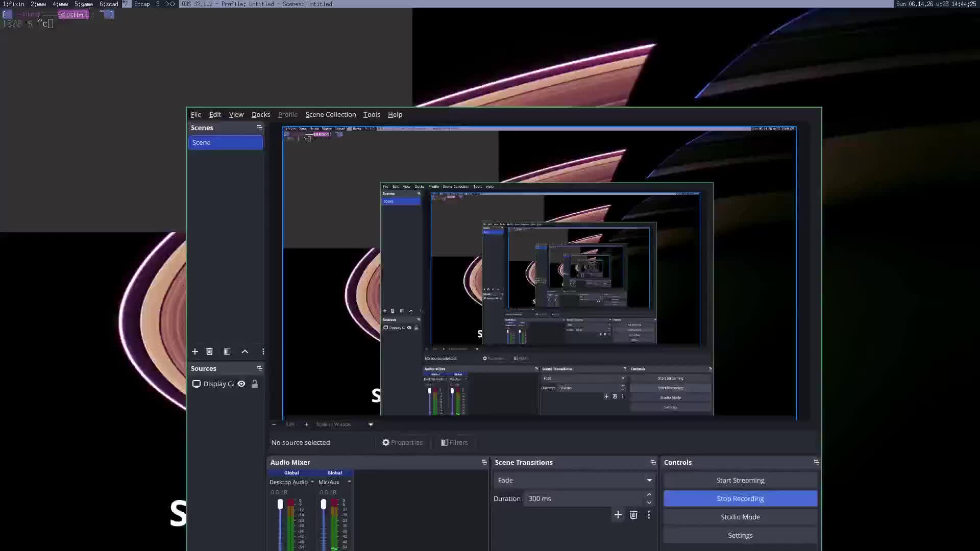Zoom out preview with minus icon
The height and width of the screenshot is (551, 980).
point(274,424)
